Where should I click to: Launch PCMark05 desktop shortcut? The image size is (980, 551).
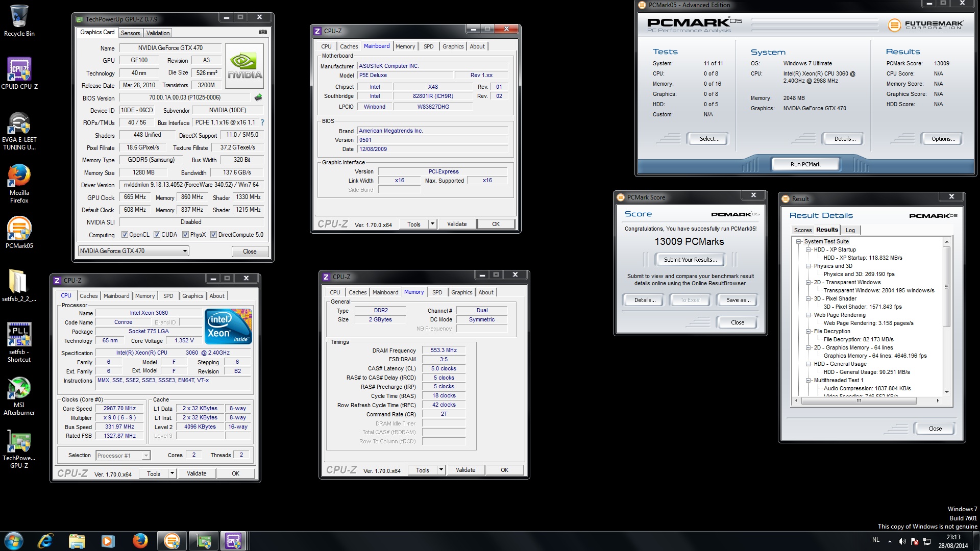tap(19, 233)
